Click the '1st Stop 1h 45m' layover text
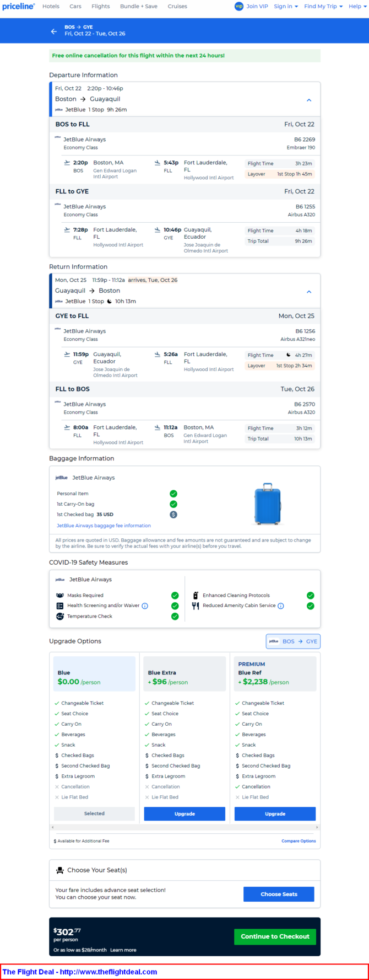This screenshot has height=980, width=369. [x=295, y=174]
